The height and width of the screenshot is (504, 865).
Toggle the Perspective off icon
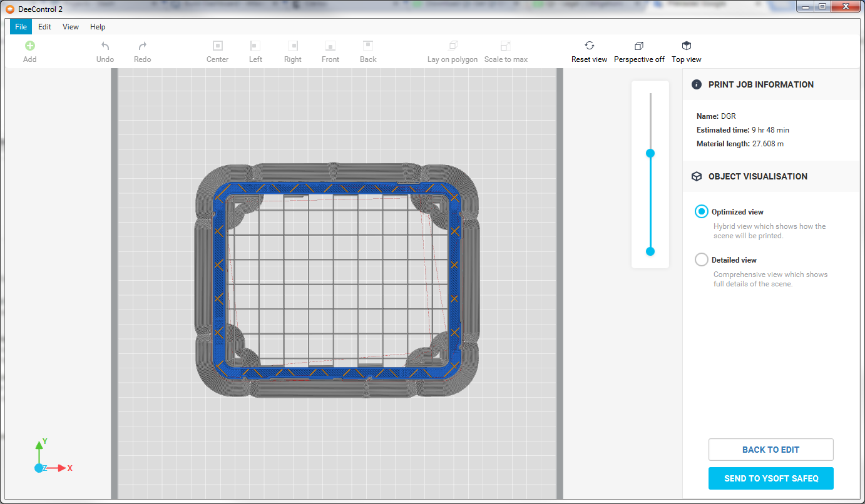point(638,46)
